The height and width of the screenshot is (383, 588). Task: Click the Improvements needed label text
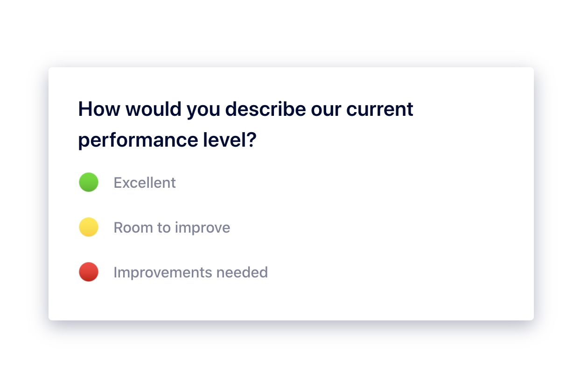coord(191,272)
